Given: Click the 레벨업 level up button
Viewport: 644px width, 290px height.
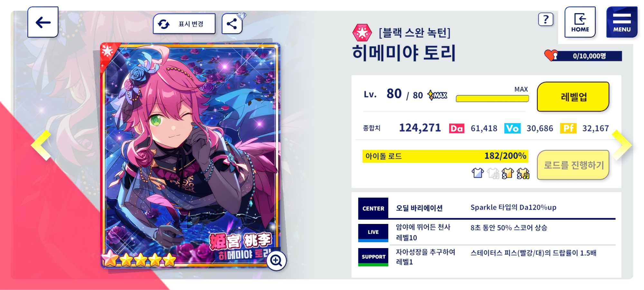Looking at the screenshot, I should point(573,97).
